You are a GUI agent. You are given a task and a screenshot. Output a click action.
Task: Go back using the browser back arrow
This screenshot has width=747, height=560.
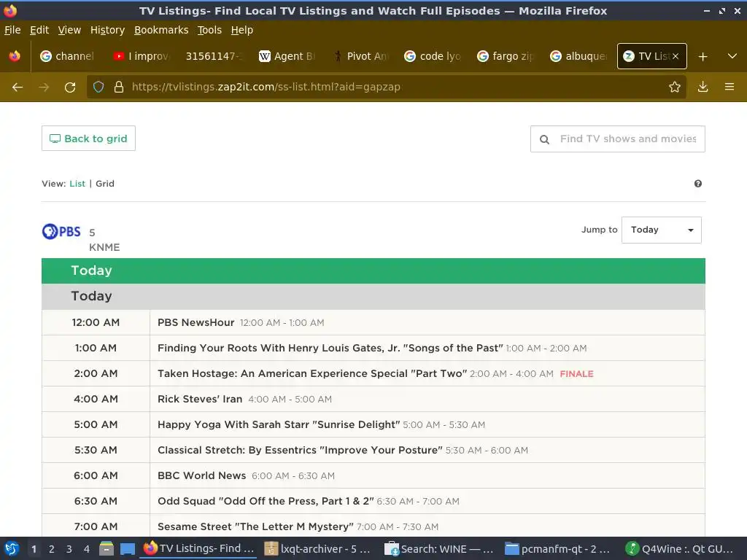pos(18,87)
